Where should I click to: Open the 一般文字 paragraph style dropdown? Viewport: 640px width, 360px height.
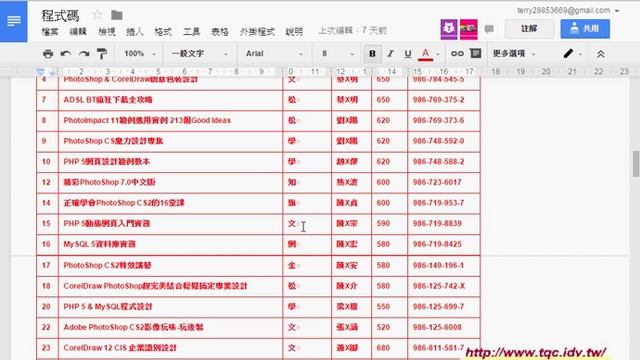199,53
